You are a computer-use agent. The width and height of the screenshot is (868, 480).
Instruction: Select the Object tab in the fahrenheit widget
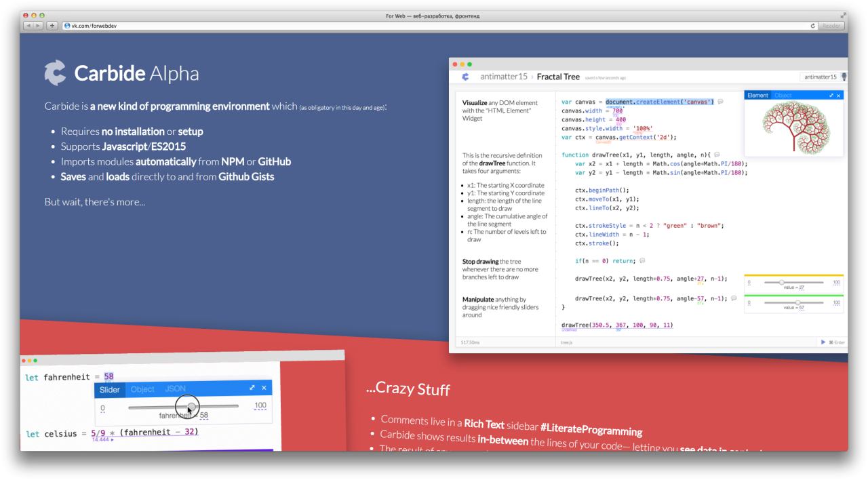(x=142, y=389)
